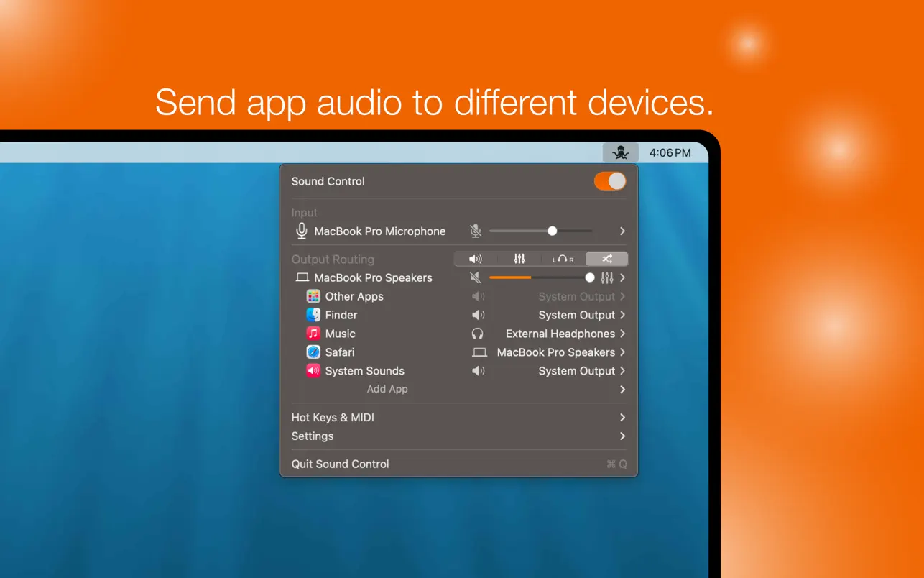The image size is (924, 578).
Task: Click the System Sounds app icon
Action: 313,371
